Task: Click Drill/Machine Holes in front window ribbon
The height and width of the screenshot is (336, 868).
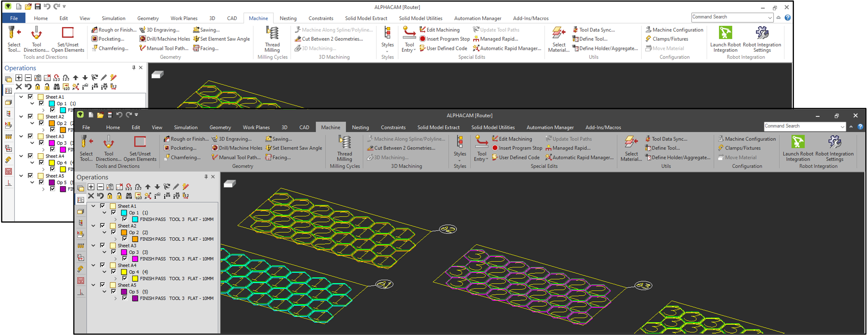Action: click(237, 148)
